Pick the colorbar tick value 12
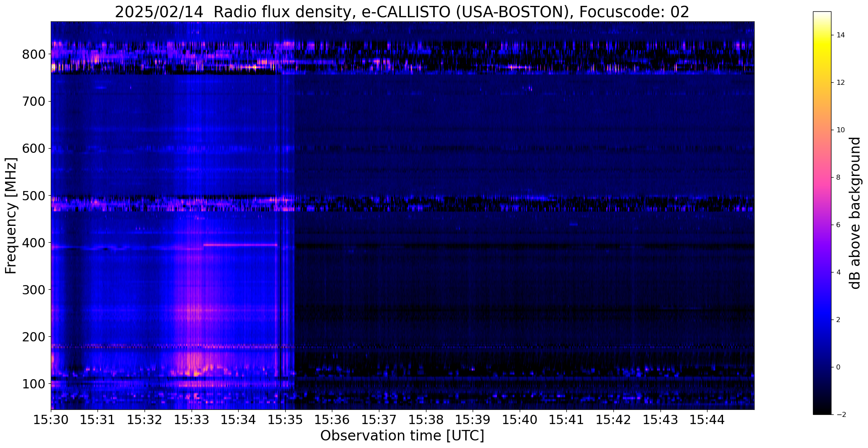This screenshot has height=448, width=868. tap(841, 83)
